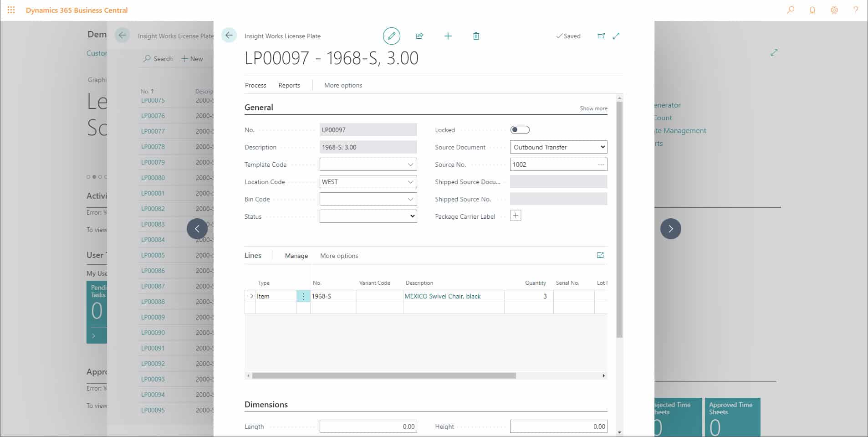
Task: Click the expand page diagonal arrows icon
Action: [616, 36]
